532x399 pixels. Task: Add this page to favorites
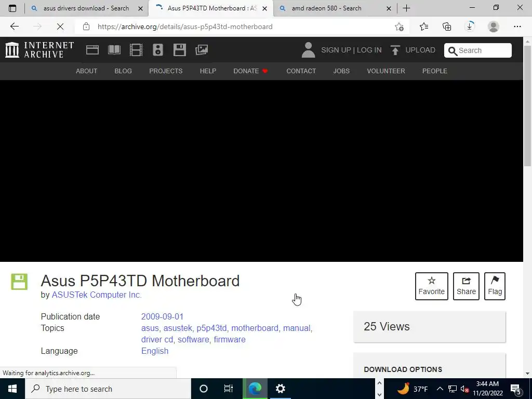tap(400, 26)
